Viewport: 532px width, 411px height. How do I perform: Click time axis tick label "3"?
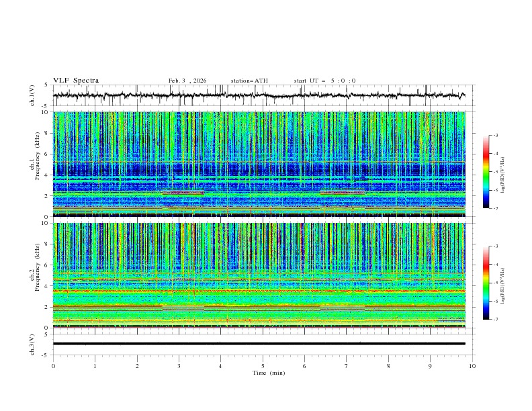pos(179,366)
